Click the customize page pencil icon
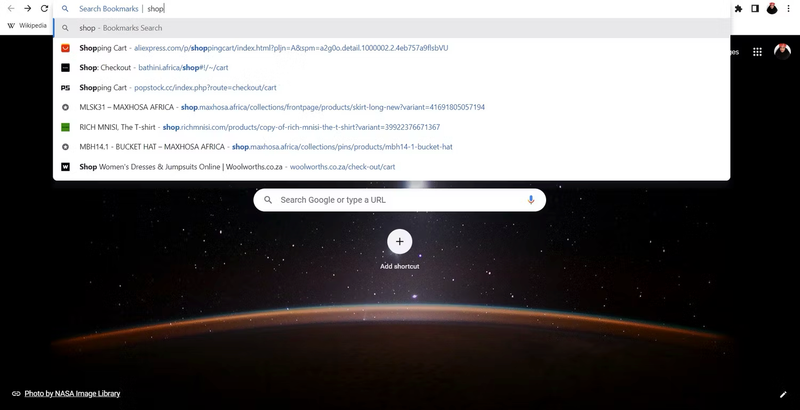The image size is (800, 410). pyautogui.click(x=783, y=394)
